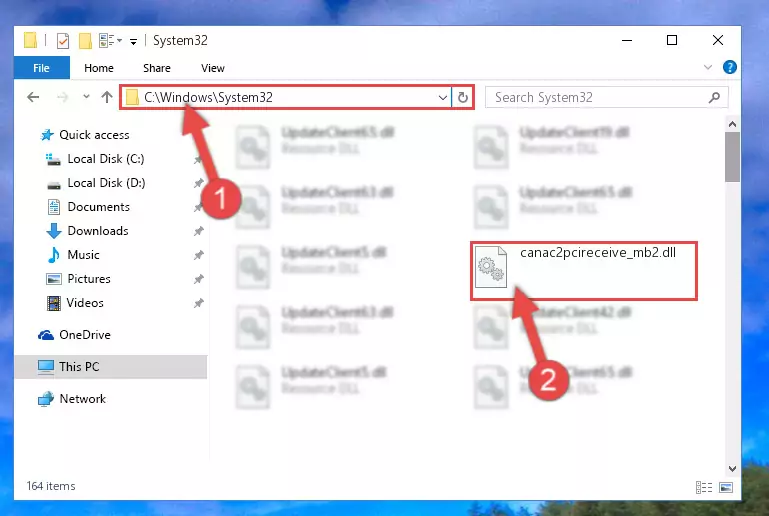Go forward using the forward arrow
This screenshot has width=769, height=516.
pyautogui.click(x=62, y=97)
